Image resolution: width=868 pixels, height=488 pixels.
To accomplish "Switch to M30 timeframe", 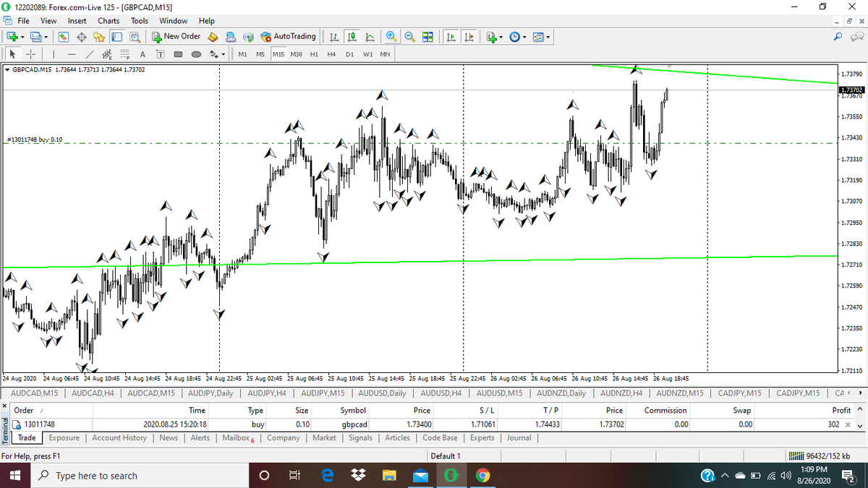I will tap(296, 54).
